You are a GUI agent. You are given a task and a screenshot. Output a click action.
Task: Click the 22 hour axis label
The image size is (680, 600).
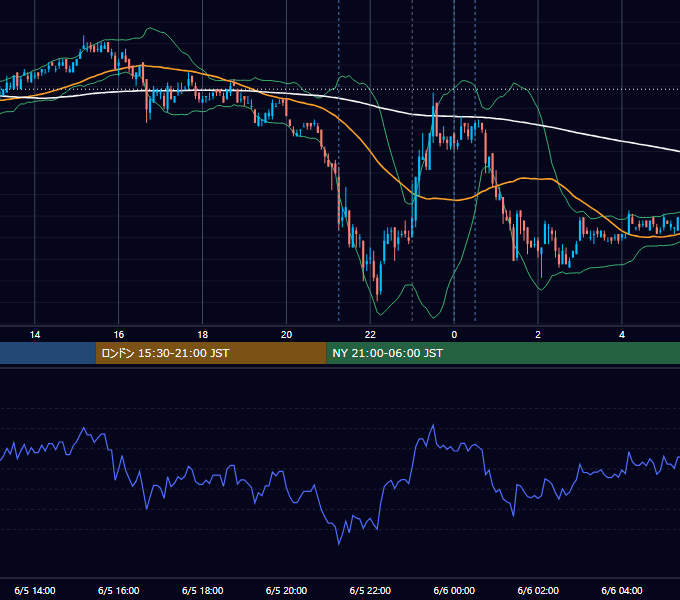click(x=370, y=335)
